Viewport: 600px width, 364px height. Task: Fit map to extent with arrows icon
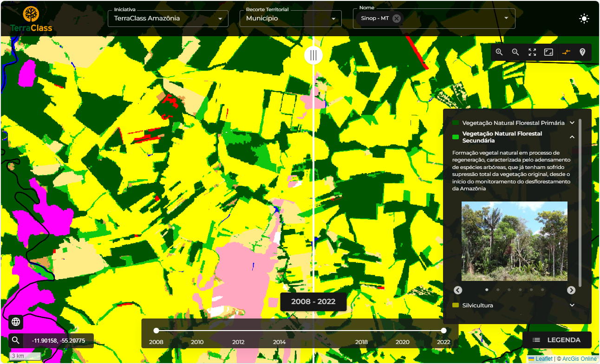coord(532,52)
